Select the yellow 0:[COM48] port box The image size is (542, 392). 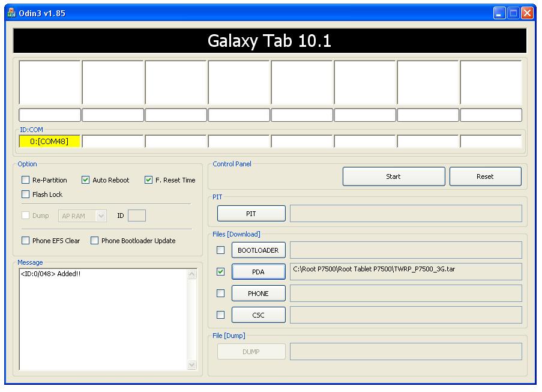pyautogui.click(x=49, y=142)
